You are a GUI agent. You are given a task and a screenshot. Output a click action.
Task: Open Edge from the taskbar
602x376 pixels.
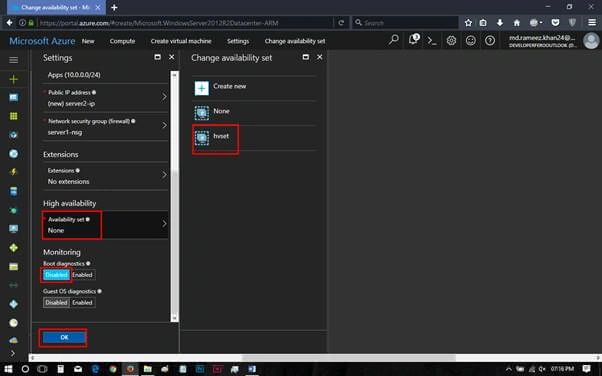click(x=95, y=369)
